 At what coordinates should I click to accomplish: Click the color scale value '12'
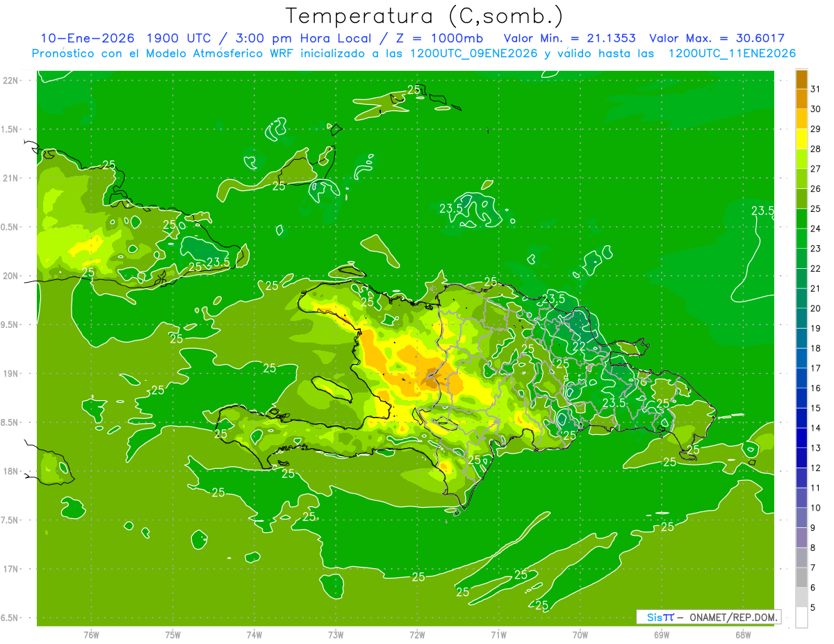pyautogui.click(x=816, y=468)
